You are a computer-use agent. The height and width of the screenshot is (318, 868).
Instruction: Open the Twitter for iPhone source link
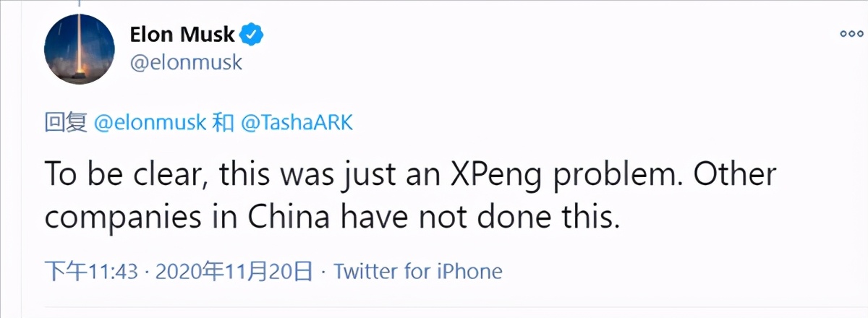pyautogui.click(x=418, y=271)
